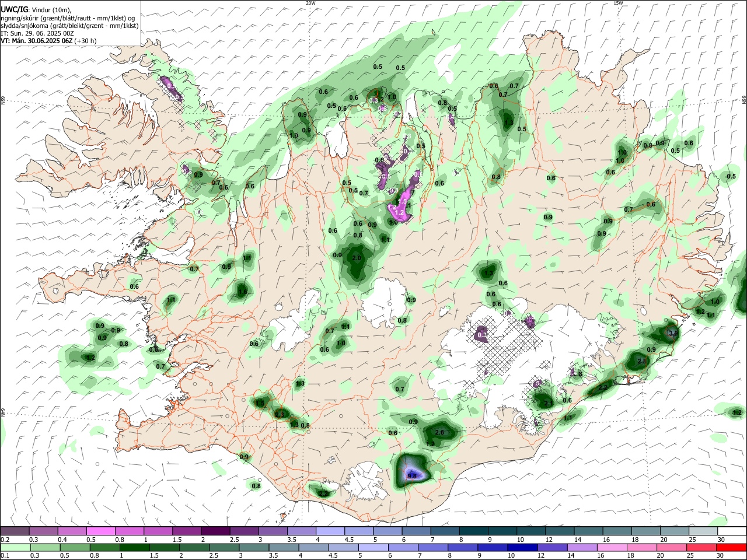Viewport: 747px width, 560px height.
Task: Click the navy blue 10 rain legend swatch
Action: pos(522,547)
